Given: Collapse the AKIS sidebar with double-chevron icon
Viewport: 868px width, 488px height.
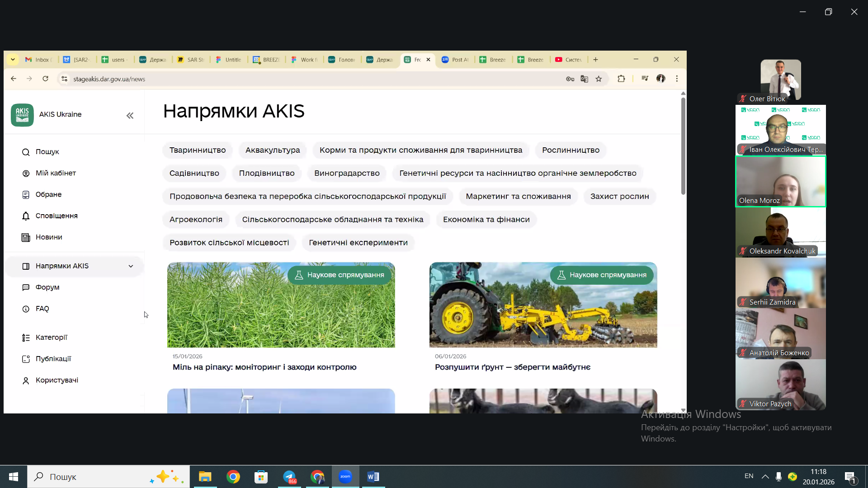Looking at the screenshot, I should tap(130, 116).
